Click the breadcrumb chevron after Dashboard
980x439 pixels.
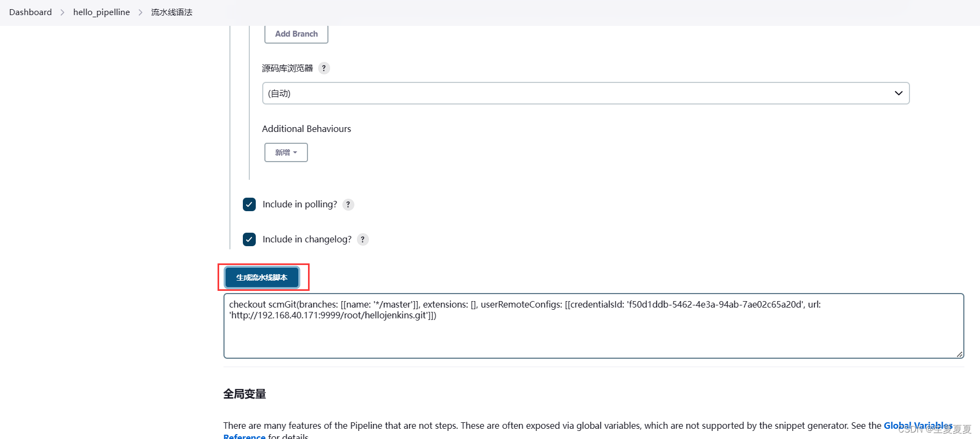pos(62,12)
